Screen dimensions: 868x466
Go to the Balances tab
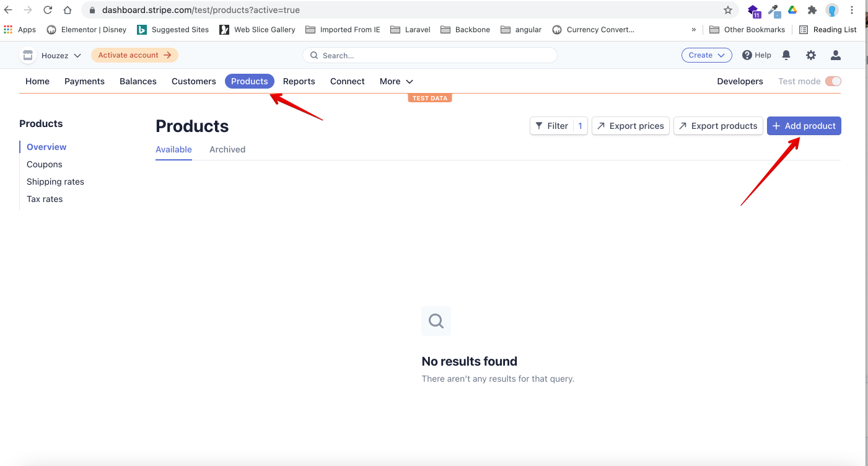coord(138,81)
